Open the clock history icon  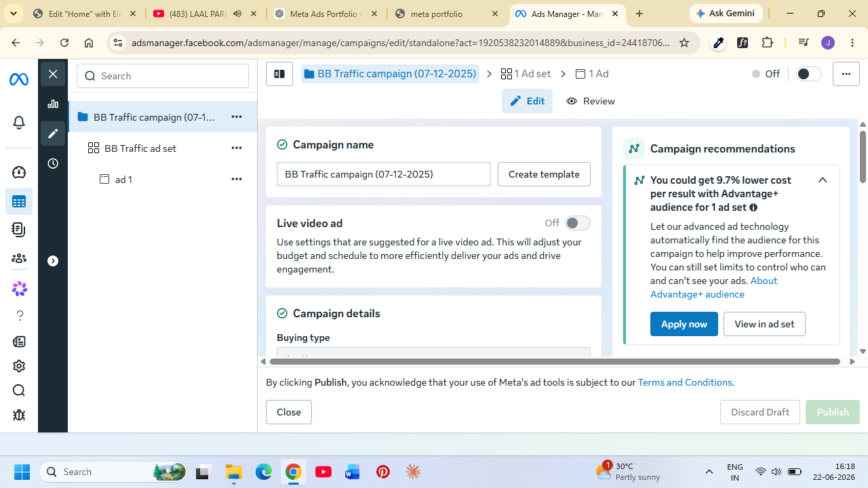point(53,163)
